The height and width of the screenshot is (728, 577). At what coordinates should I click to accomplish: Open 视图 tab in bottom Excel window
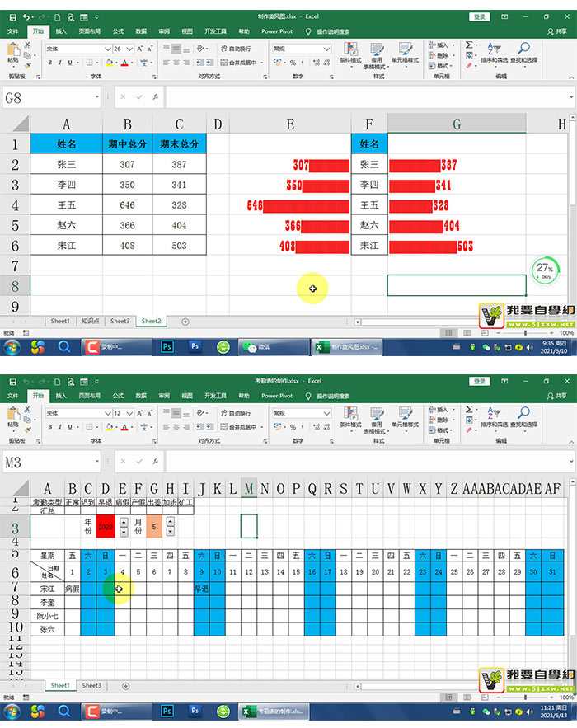[x=187, y=396]
